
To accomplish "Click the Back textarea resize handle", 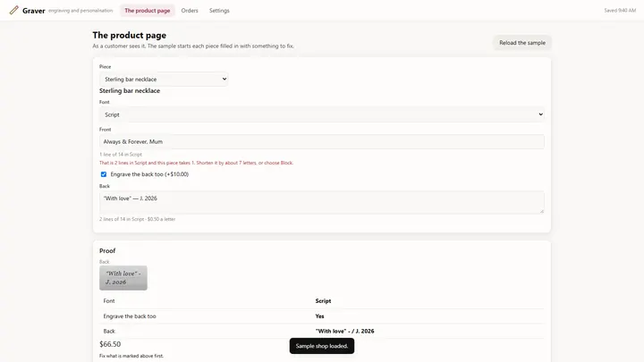I will pos(542,211).
